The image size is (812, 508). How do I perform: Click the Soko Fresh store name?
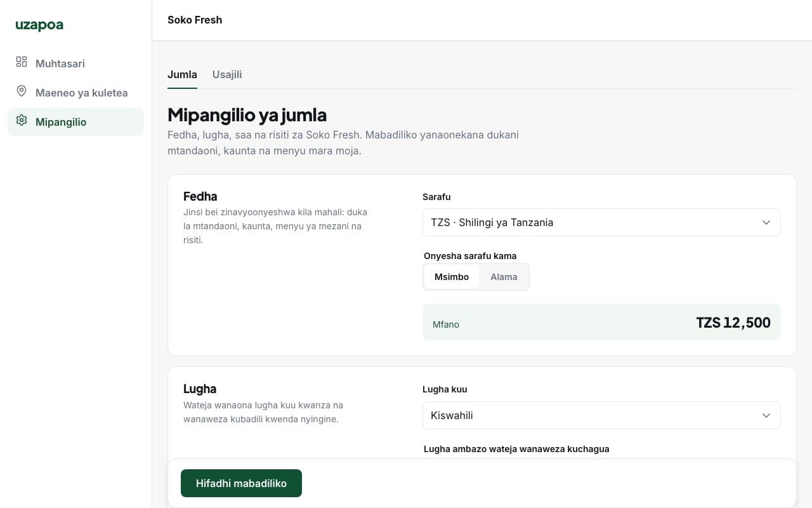tap(195, 20)
